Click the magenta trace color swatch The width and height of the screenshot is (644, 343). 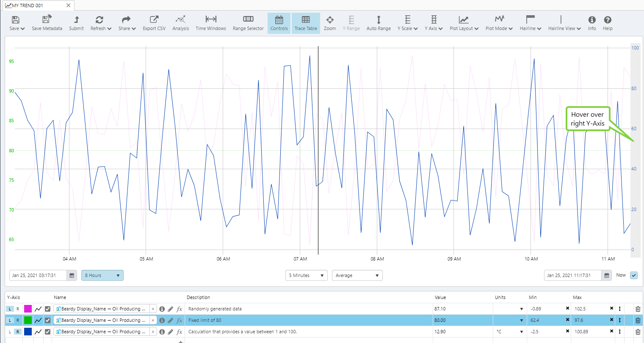tap(28, 309)
